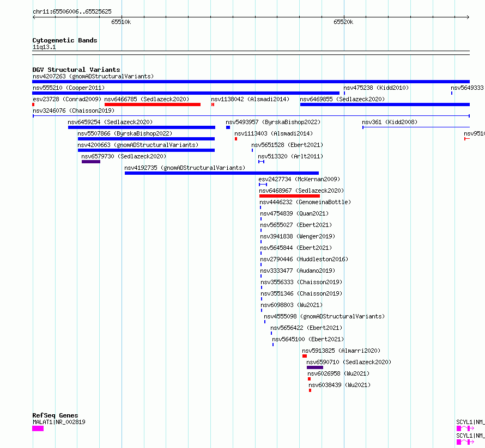485x448 pixels.
Task: Click nsv3556333 (Chaisson2019) label
Action: pyautogui.click(x=301, y=282)
